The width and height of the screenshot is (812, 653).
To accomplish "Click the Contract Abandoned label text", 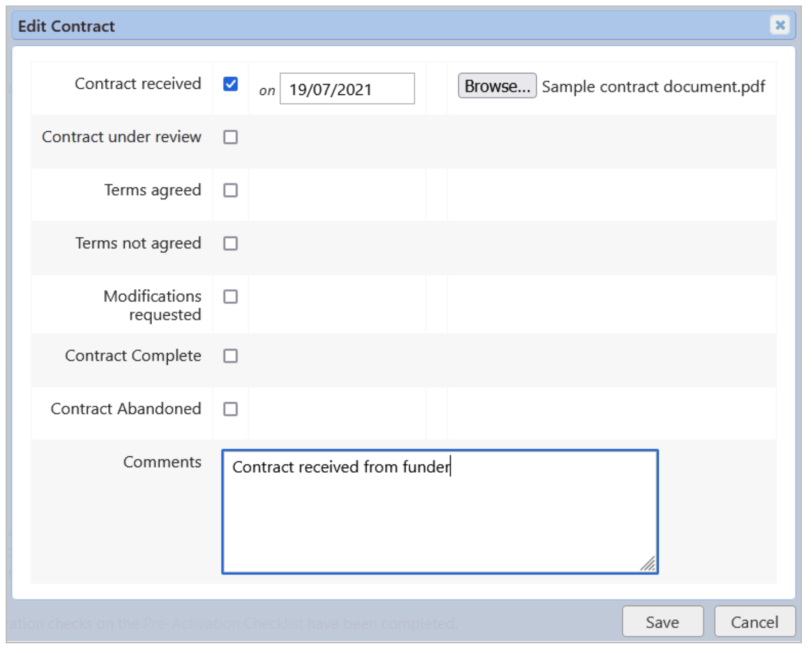I will point(126,409).
